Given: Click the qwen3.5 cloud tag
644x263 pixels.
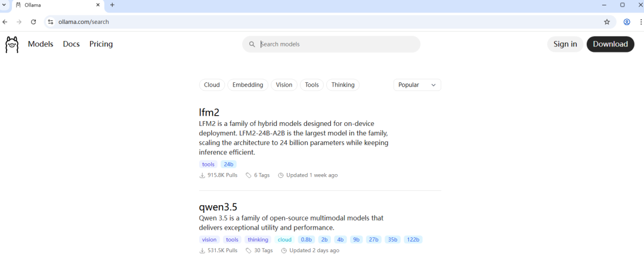Looking at the screenshot, I should click(x=284, y=240).
